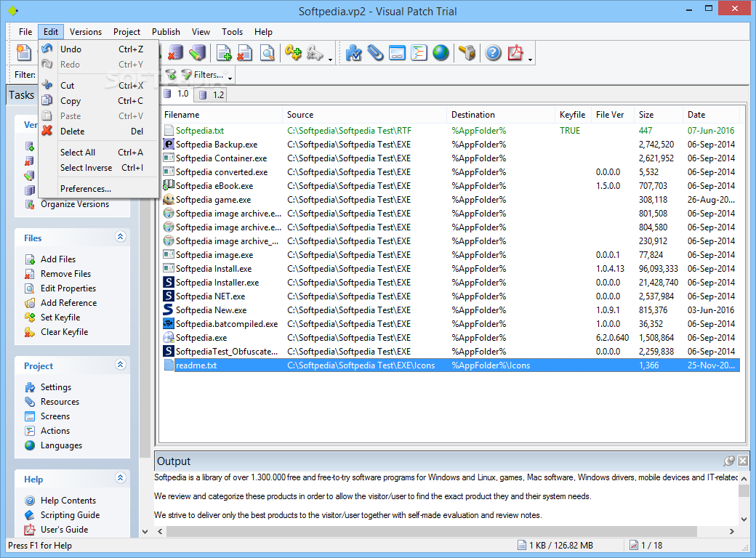Select the Softpedia game.exe file row
This screenshot has height=558, width=756.
[x=450, y=200]
